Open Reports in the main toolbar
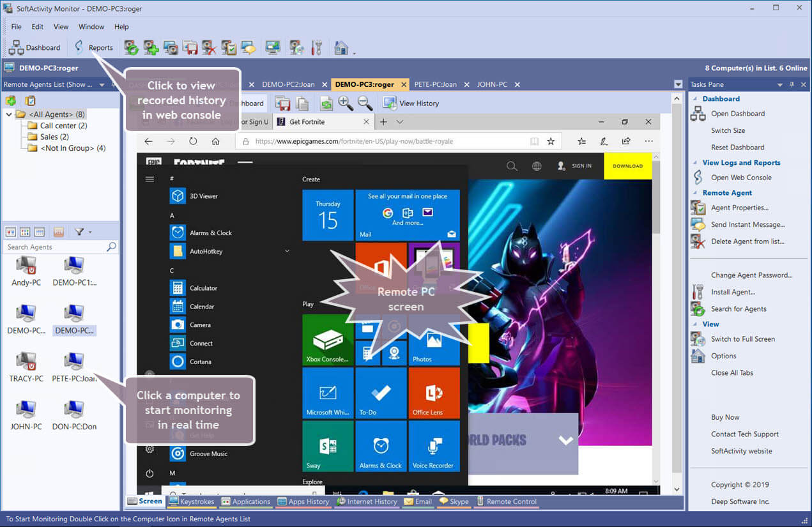The image size is (812, 527). click(x=93, y=47)
